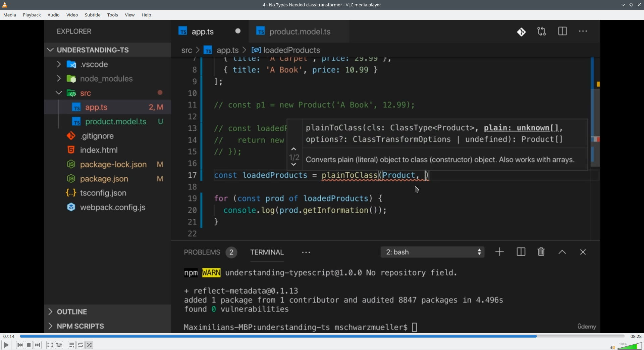Split the editor with the split icon

(x=562, y=31)
